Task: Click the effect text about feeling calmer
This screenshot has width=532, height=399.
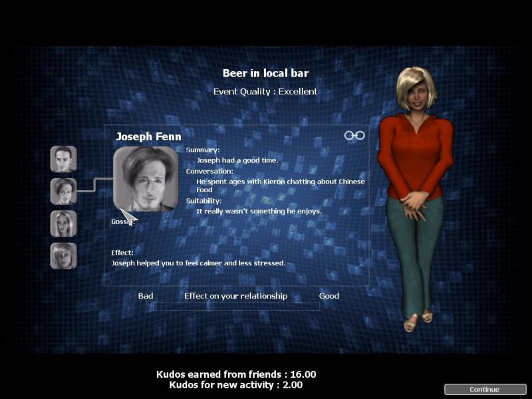Action: pos(198,263)
